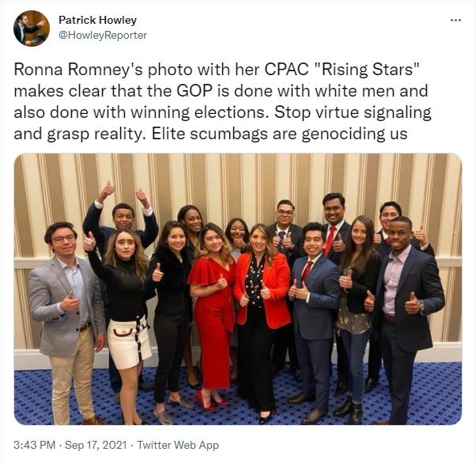Image resolution: width=476 pixels, height=463 pixels.
Task: Click Patrick Howley's round profile avatar
Action: pyautogui.click(x=32, y=28)
